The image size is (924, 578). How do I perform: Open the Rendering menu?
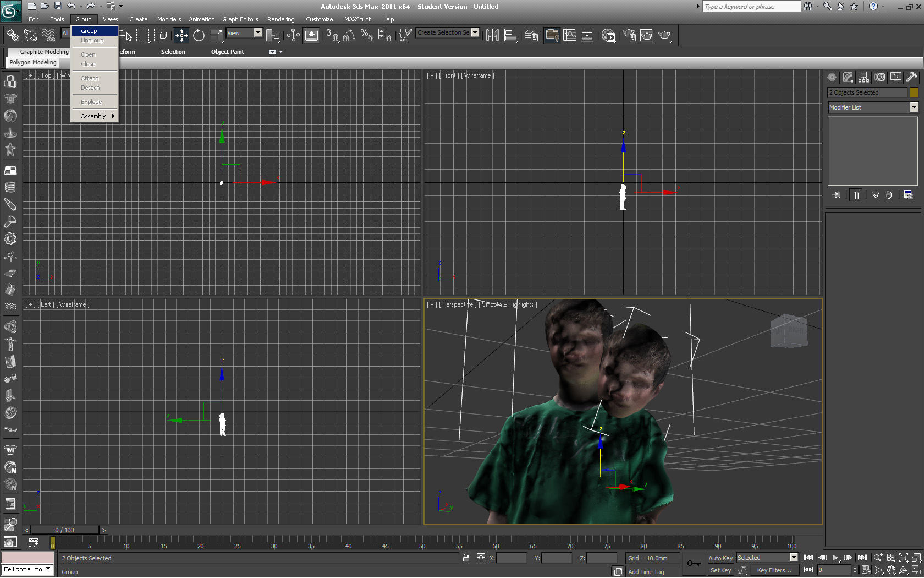[280, 19]
